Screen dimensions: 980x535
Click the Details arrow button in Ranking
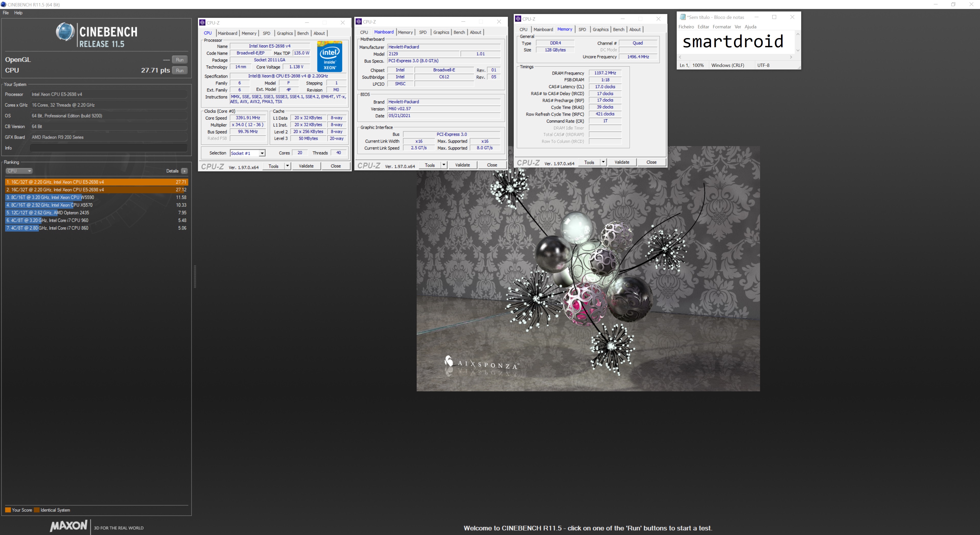184,171
